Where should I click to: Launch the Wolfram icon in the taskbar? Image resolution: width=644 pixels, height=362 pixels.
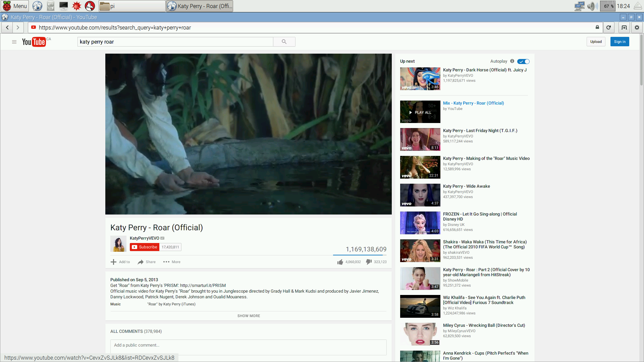click(x=90, y=6)
